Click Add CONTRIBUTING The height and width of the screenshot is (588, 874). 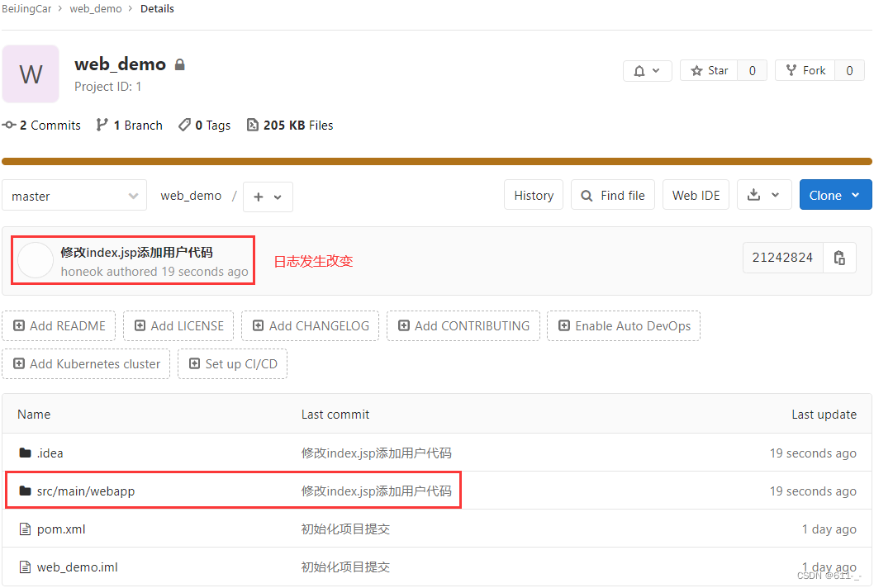click(463, 325)
